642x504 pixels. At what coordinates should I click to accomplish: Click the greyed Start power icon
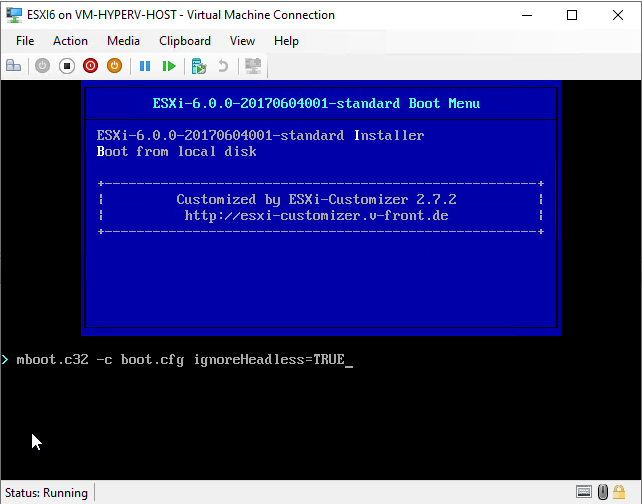pyautogui.click(x=42, y=66)
